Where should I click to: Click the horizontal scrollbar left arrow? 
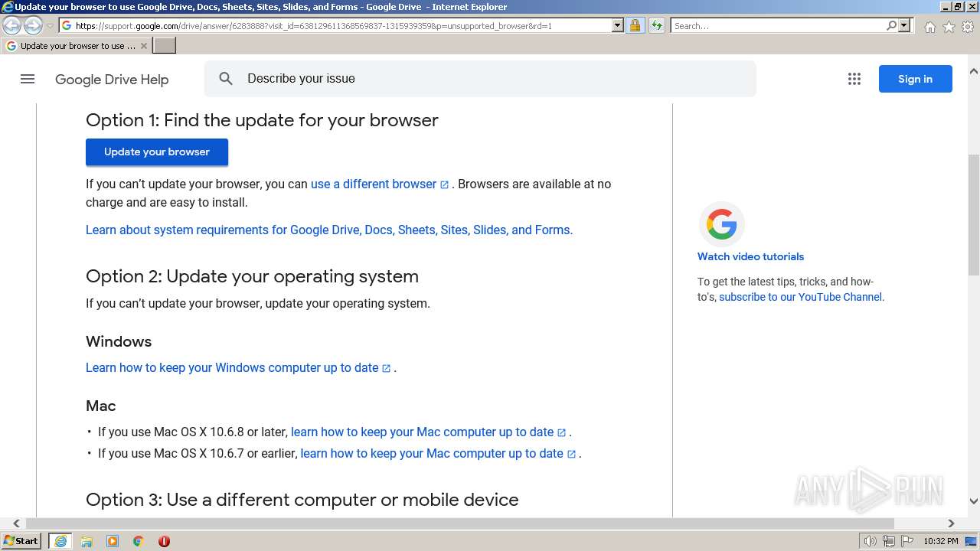[16, 523]
